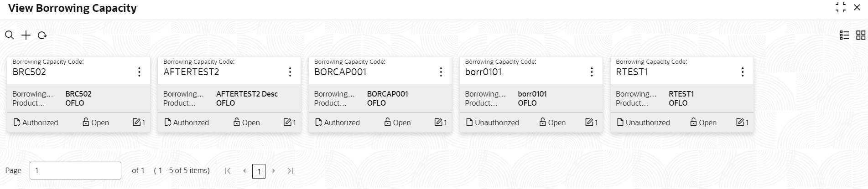Select page number 1 in pagination
The width and height of the screenshot is (868, 189).
pyautogui.click(x=259, y=171)
